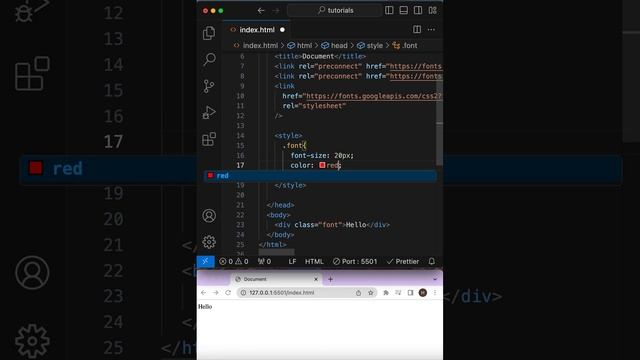Bookmark this page with the star icon
Viewport: 640px width, 360px height.
point(371,293)
